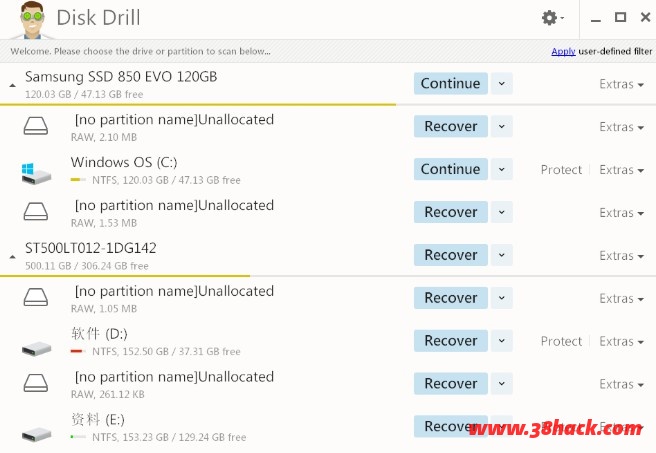Screen dimensions: 656x453
Task: Select 'Samsung SSD 850 EVO 120GB' title
Action: pyautogui.click(x=121, y=77)
